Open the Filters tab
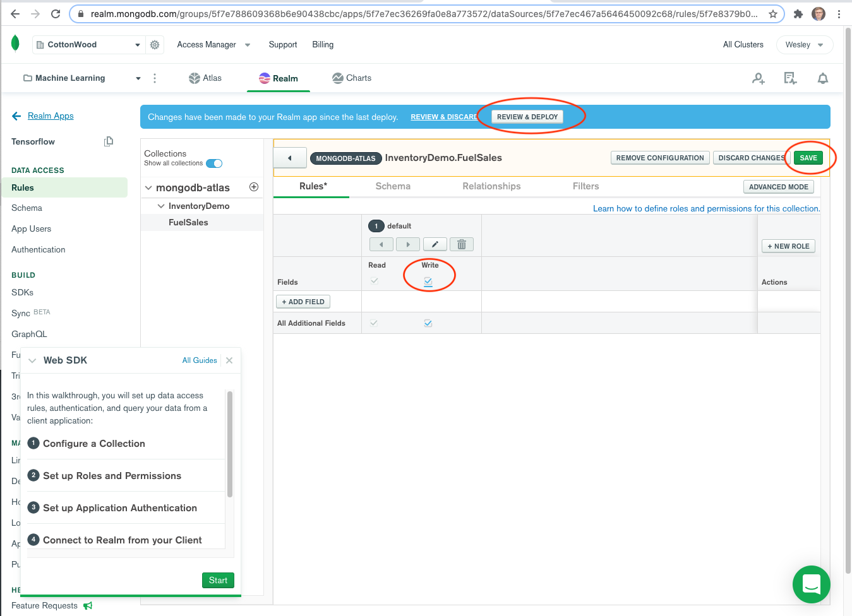 pos(585,186)
